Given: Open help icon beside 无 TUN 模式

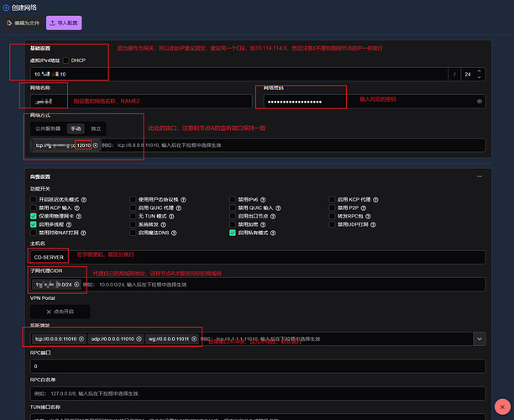Looking at the screenshot, I should pos(171,217).
